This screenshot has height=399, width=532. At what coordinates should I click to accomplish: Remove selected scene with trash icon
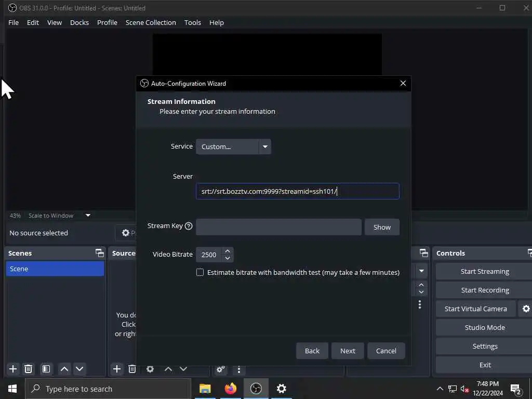[x=29, y=369]
